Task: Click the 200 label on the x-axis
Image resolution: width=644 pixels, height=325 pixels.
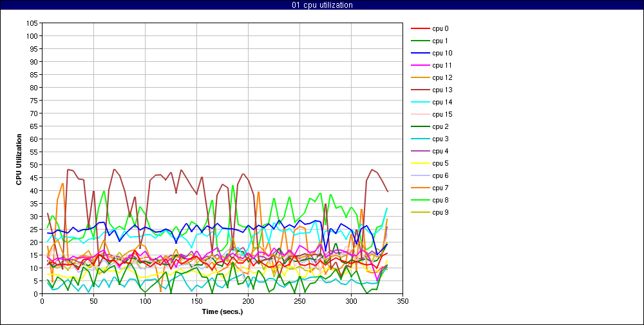Action: click(x=248, y=301)
